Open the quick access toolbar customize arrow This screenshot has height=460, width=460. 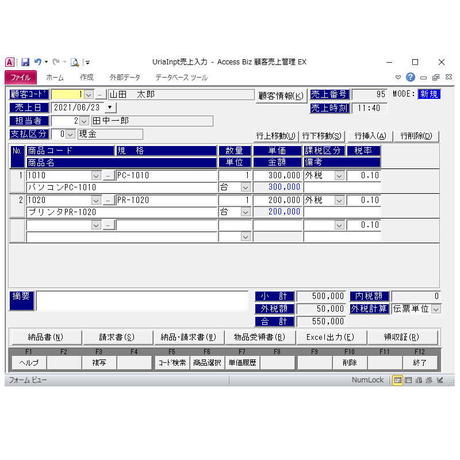[x=88, y=62]
